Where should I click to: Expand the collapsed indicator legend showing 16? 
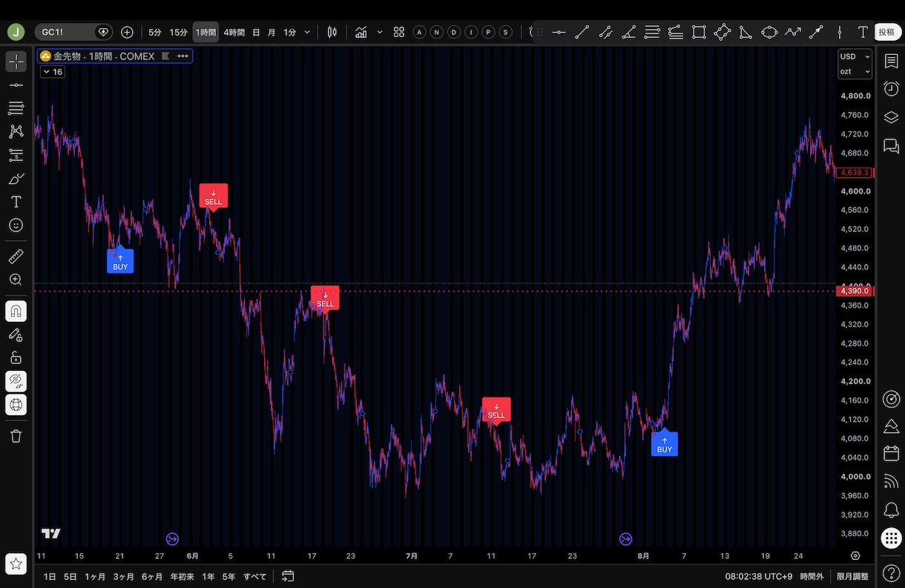point(52,72)
